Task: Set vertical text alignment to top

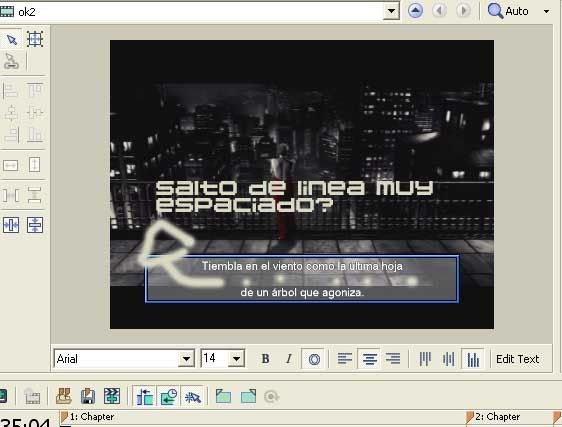Action: (x=425, y=359)
